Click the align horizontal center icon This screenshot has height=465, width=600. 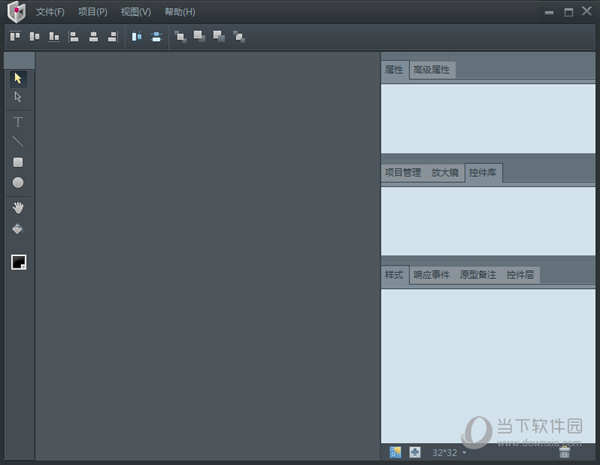pyautogui.click(x=93, y=37)
